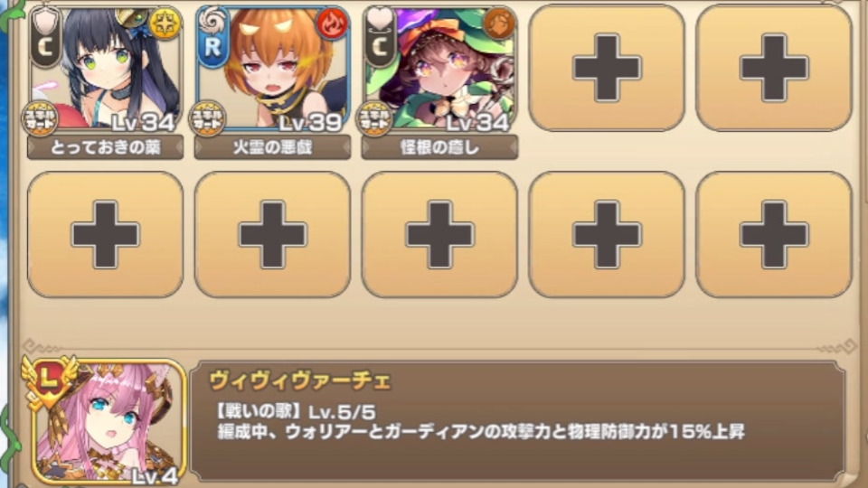
Task: Add a member to fourth top-row slot
Action: click(x=607, y=68)
